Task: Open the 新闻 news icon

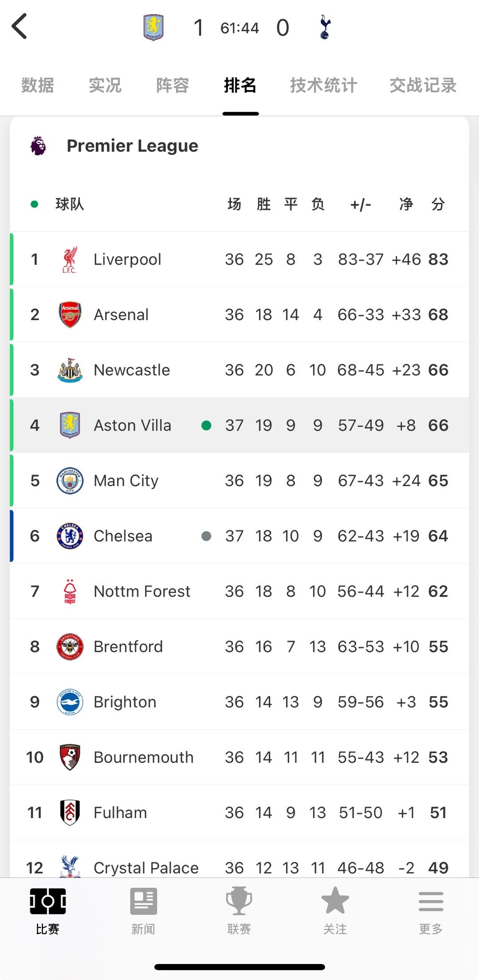Action: click(x=143, y=901)
